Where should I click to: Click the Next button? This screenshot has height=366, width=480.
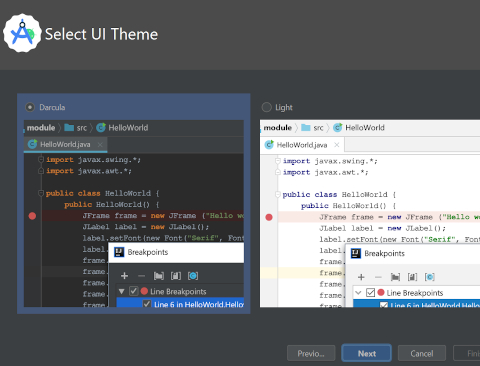click(x=366, y=353)
